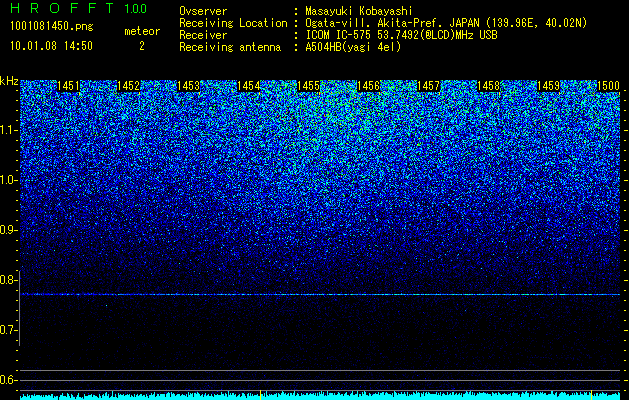Click the kHz axis unit label
Viewport: 629px width, 400px height.
[x=9, y=81]
